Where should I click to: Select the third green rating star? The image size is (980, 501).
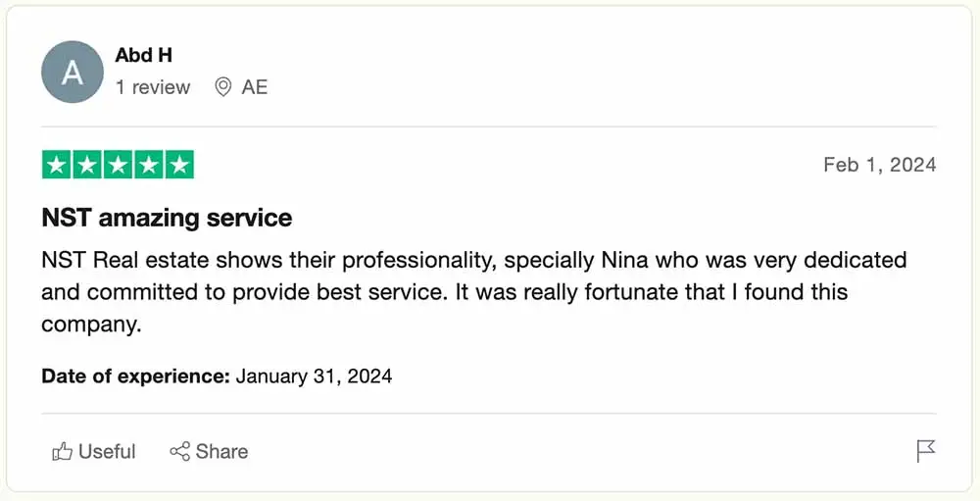coord(118,166)
